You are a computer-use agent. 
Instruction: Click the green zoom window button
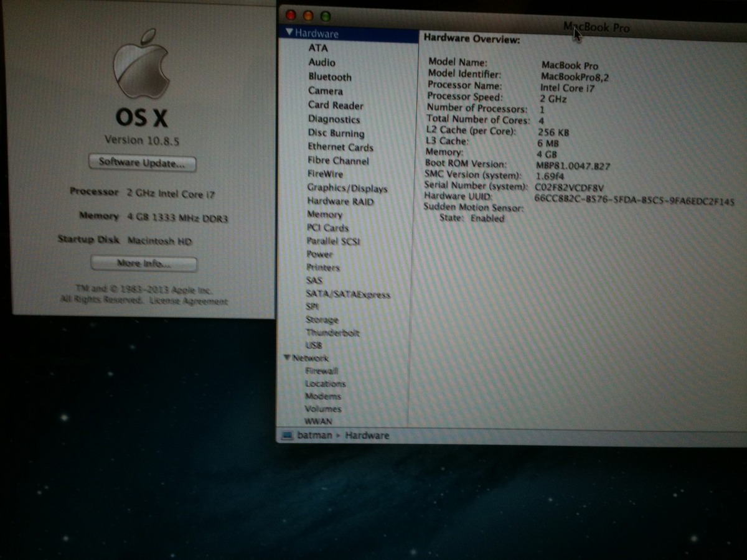(x=325, y=16)
